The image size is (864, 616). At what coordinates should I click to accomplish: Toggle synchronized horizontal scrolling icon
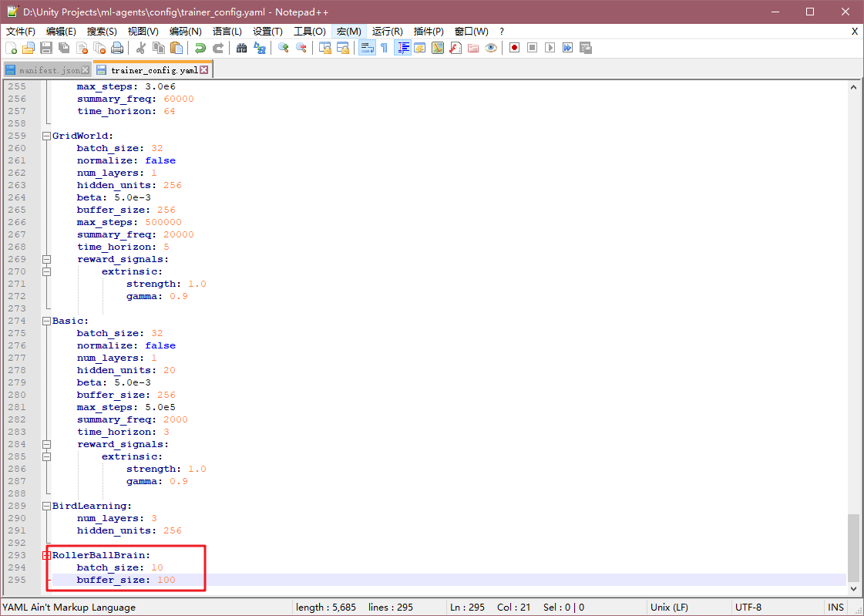343,48
